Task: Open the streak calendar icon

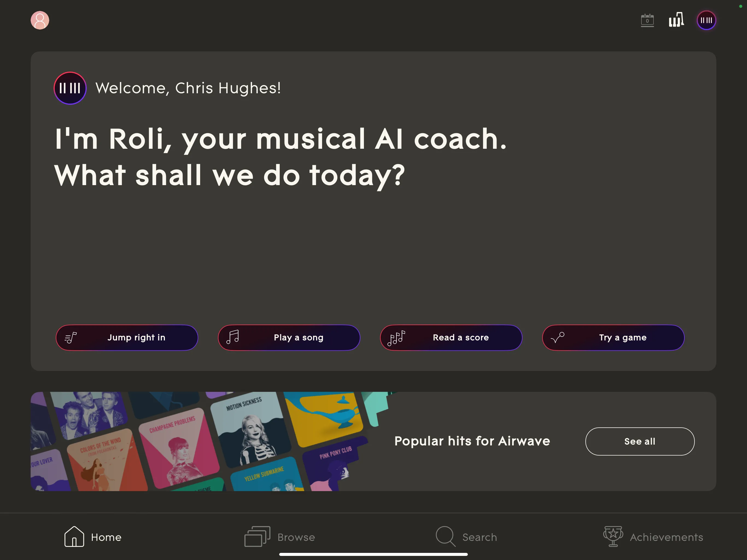Action: coord(647,20)
